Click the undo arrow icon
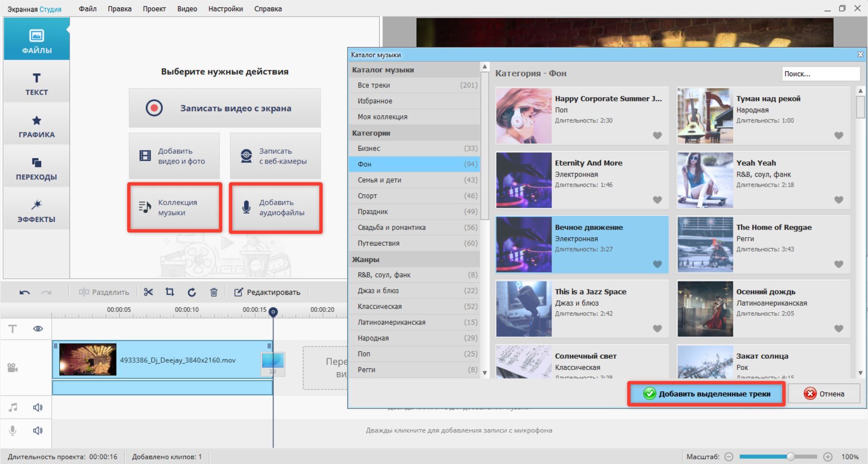Image resolution: width=868 pixels, height=464 pixels. point(24,292)
